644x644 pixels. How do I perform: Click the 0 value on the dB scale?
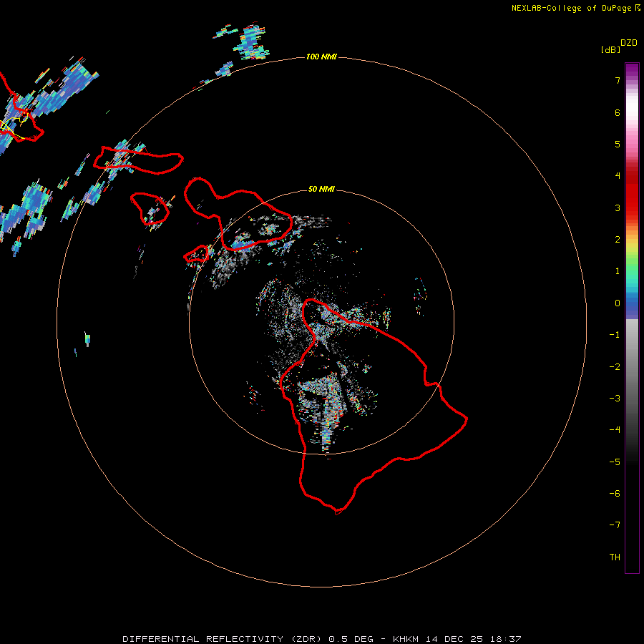click(x=618, y=303)
